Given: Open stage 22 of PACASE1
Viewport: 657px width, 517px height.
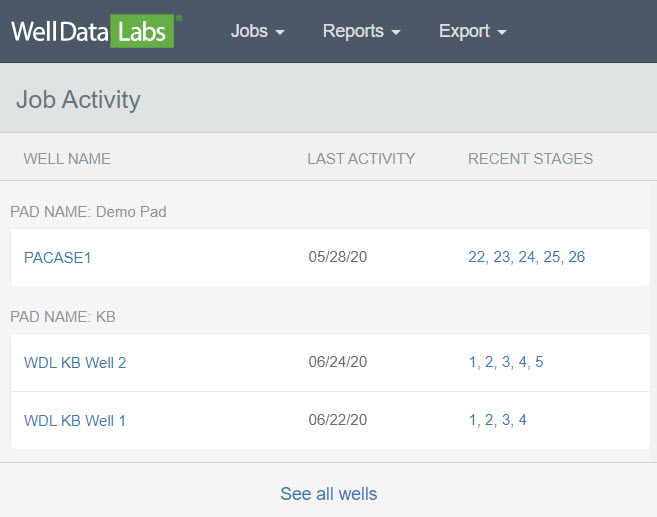Looking at the screenshot, I should pyautogui.click(x=476, y=257).
